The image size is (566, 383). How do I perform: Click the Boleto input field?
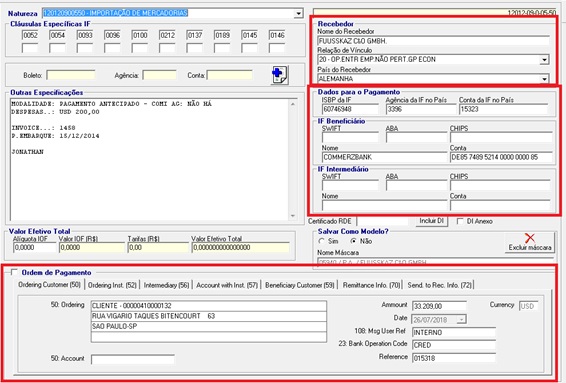(x=71, y=75)
